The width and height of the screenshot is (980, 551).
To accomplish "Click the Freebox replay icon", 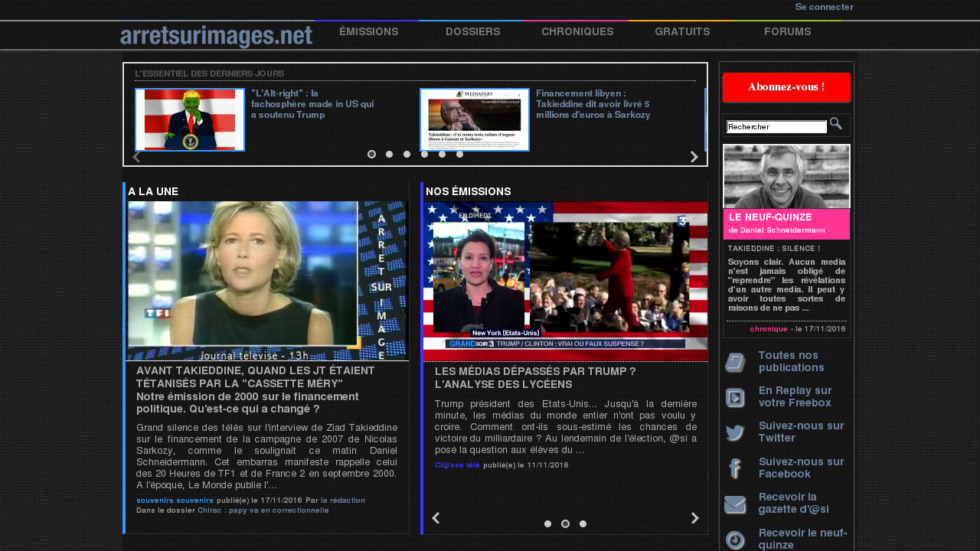I will 735,398.
